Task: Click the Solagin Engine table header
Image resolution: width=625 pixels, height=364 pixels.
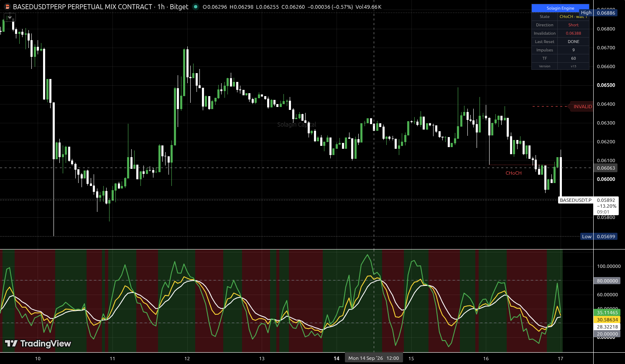Action: 560,8
